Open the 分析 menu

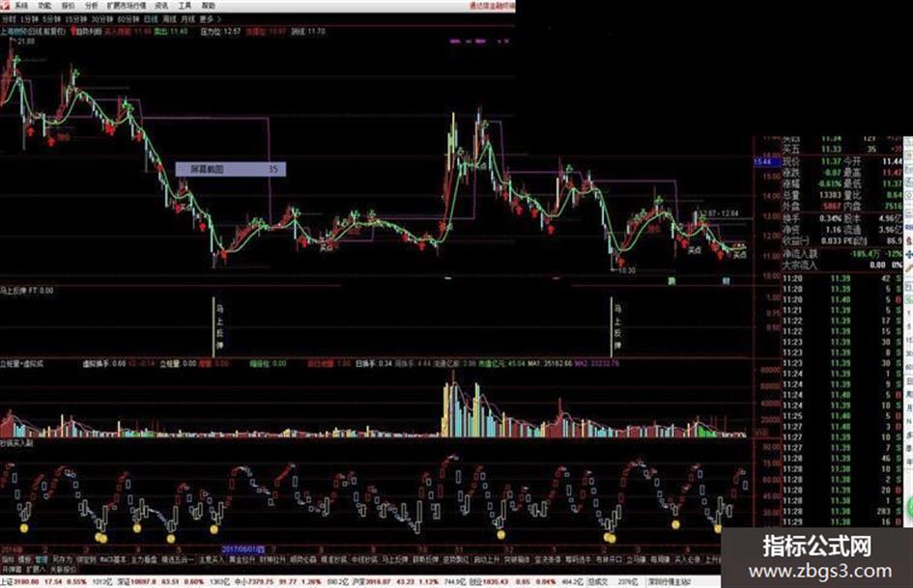click(x=92, y=5)
